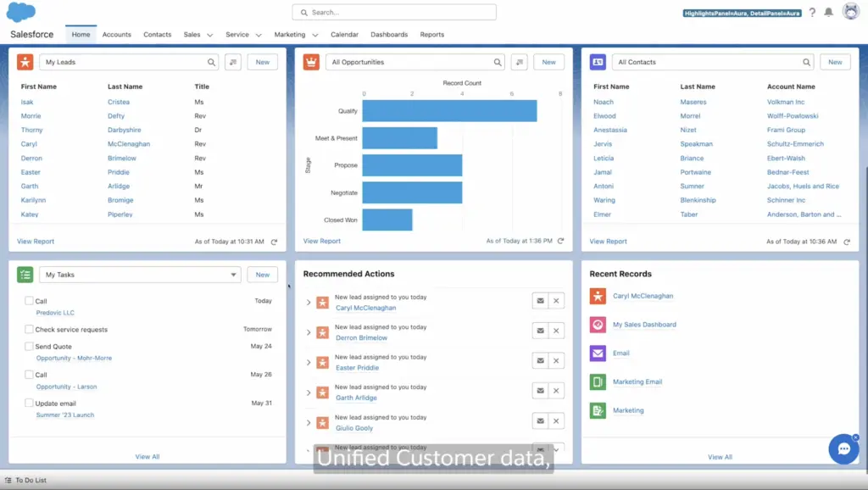Image resolution: width=868 pixels, height=490 pixels.
Task: Open account Volkman Inc in contacts
Action: (786, 102)
